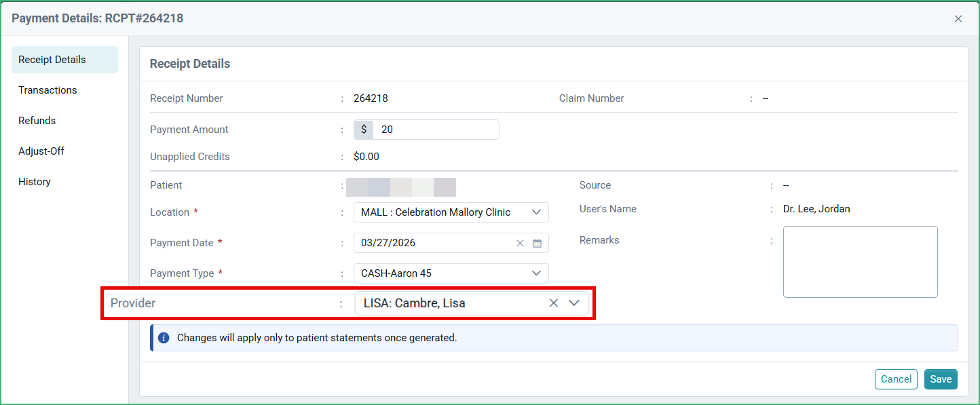
Task: Click the Save button
Action: pos(941,379)
